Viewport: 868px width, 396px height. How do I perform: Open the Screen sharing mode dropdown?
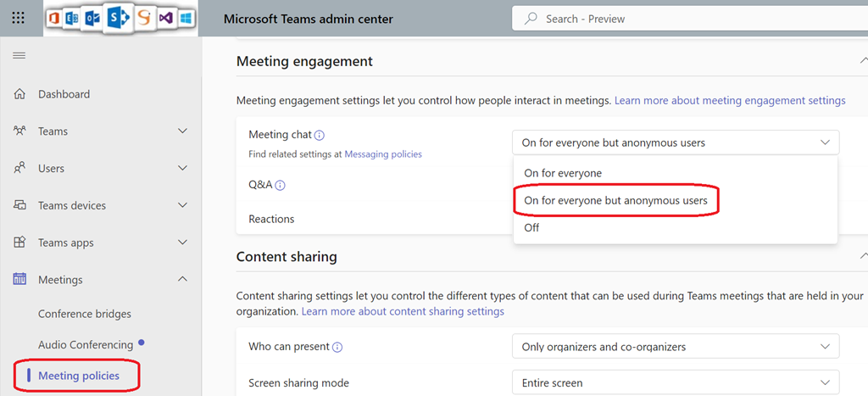675,382
